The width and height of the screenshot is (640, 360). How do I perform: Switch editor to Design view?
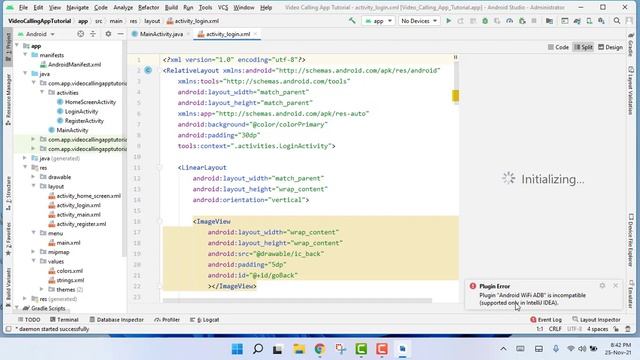pyautogui.click(x=611, y=47)
